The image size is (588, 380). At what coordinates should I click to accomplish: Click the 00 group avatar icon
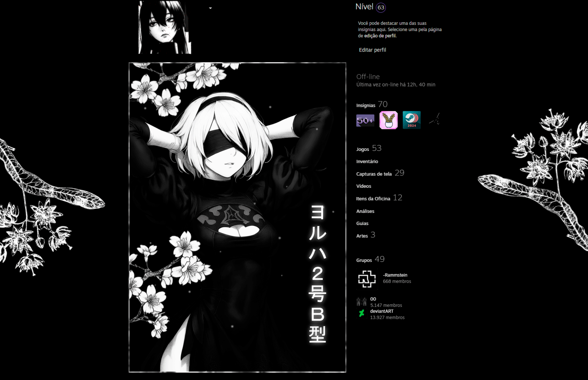tap(362, 301)
